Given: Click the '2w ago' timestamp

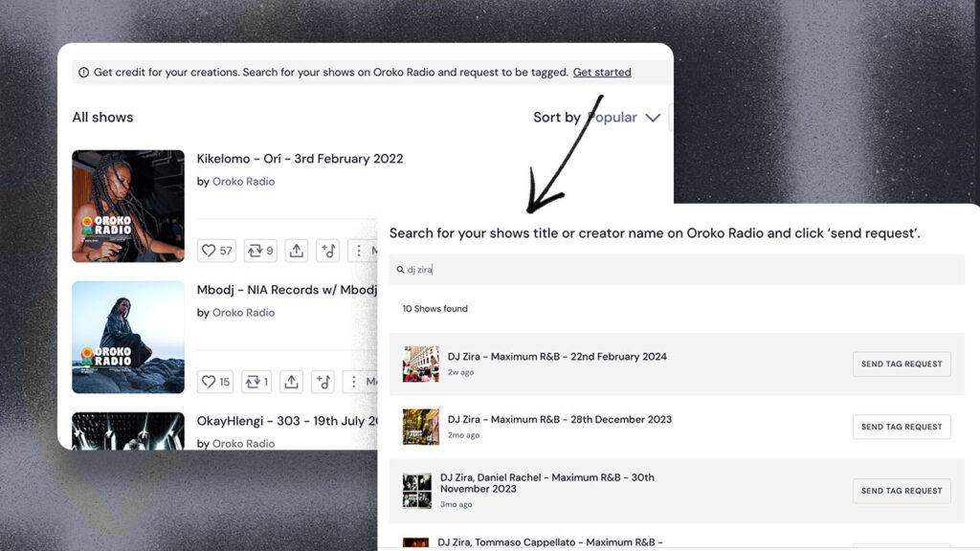Looking at the screenshot, I should tap(460, 372).
